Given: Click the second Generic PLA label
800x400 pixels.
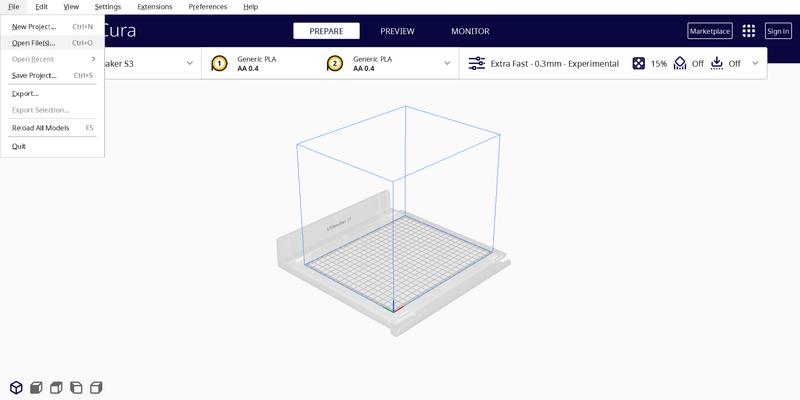Looking at the screenshot, I should (372, 59).
